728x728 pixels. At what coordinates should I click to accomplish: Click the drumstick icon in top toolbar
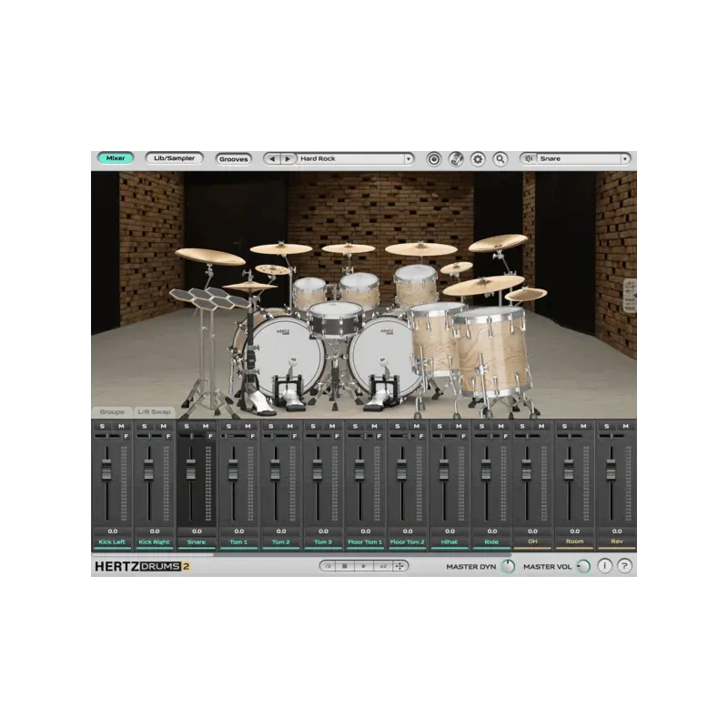[x=456, y=159]
